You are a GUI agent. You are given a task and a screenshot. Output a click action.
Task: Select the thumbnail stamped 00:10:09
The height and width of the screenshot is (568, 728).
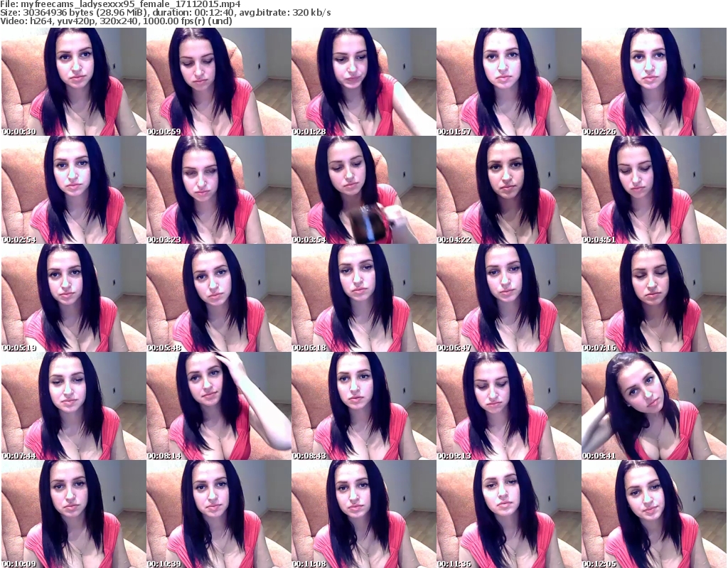(74, 514)
